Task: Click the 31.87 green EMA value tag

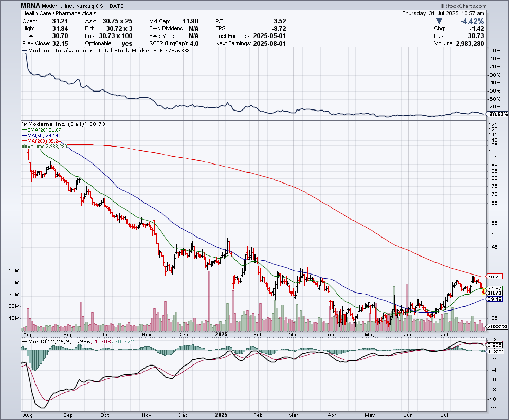Action: tap(495, 288)
